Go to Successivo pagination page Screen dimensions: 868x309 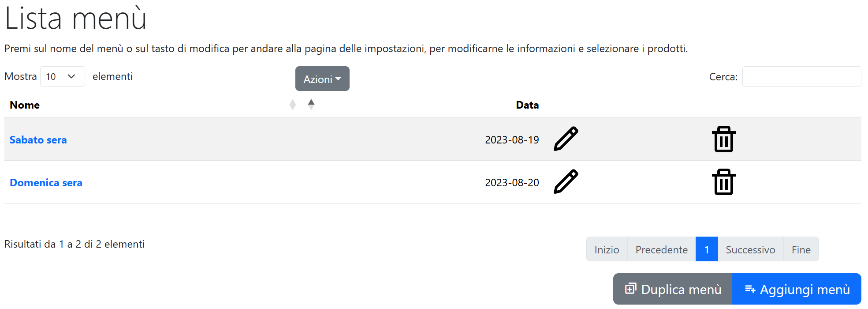pos(750,249)
